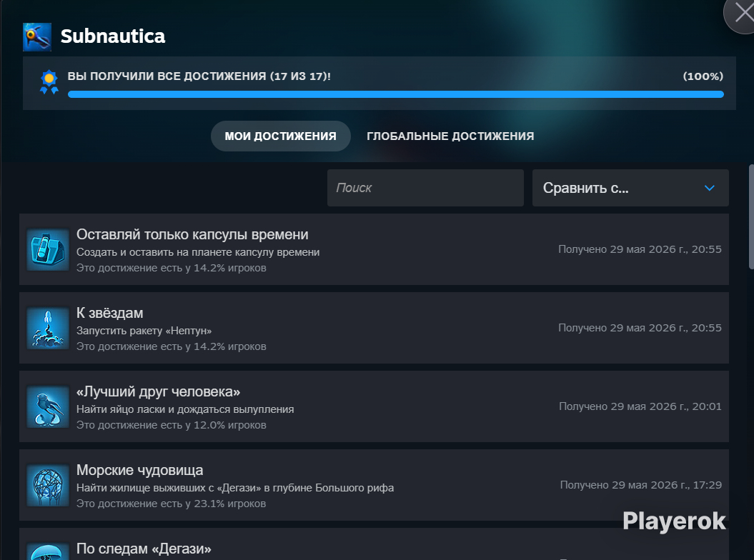Screen dimensions: 754x560
Task: Click the 12.0% игроков statistic text
Action: point(172,425)
